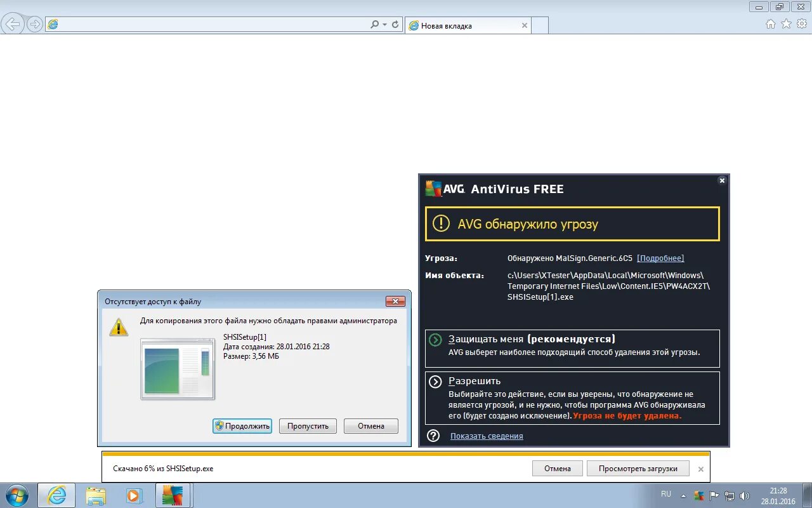The width and height of the screenshot is (812, 508).
Task: Refresh the page with the reload icon
Action: [395, 24]
